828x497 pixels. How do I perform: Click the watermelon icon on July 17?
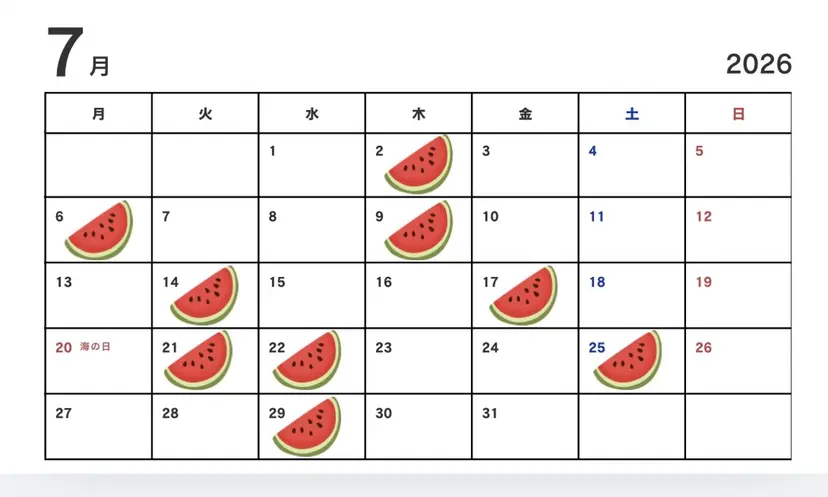point(524,295)
